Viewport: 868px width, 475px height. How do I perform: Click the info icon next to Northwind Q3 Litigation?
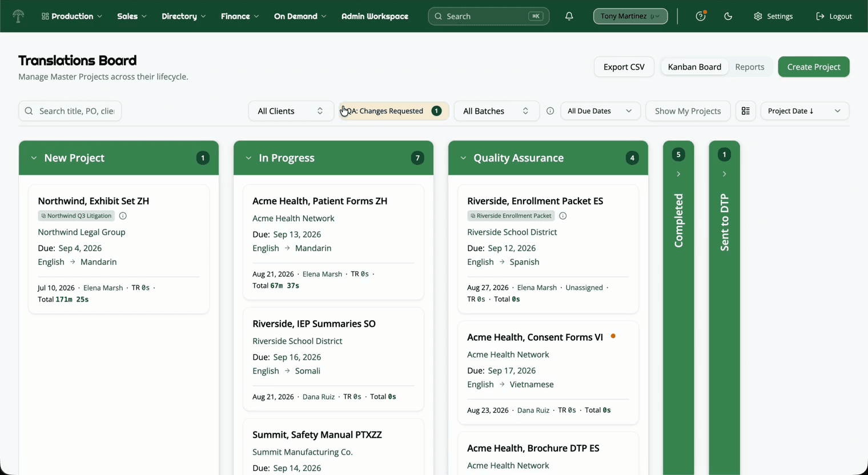123,216
